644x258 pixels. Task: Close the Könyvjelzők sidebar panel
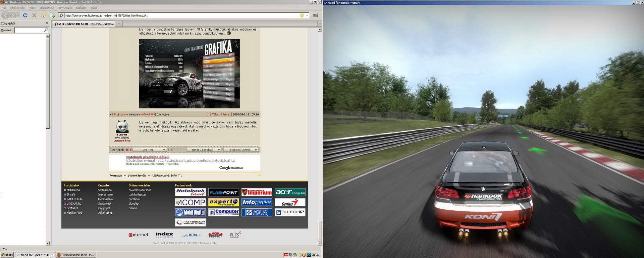click(x=47, y=23)
